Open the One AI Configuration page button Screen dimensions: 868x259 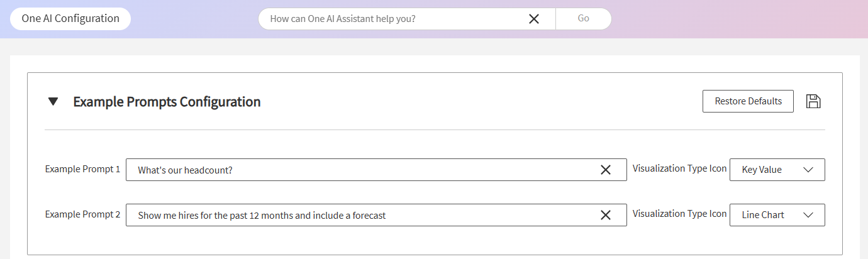click(x=70, y=19)
